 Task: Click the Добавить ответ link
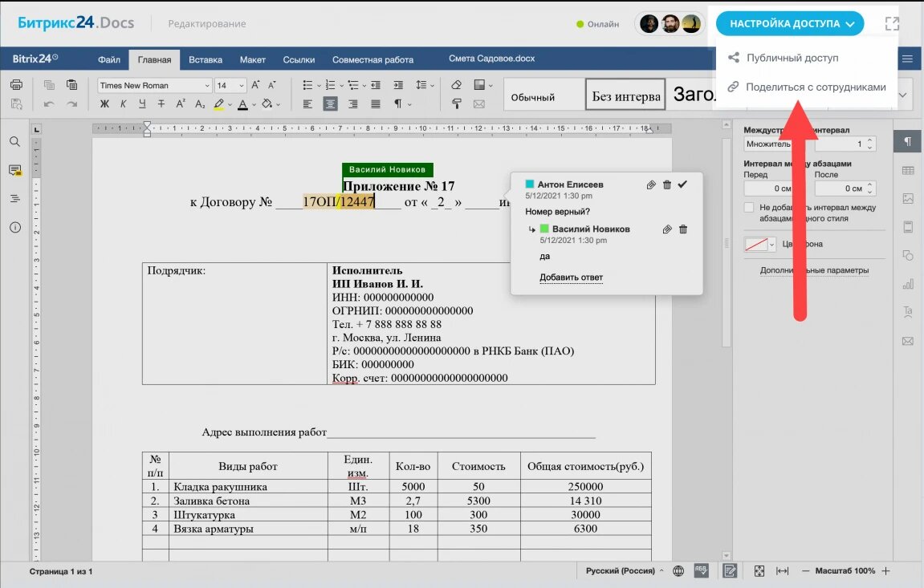click(x=571, y=278)
